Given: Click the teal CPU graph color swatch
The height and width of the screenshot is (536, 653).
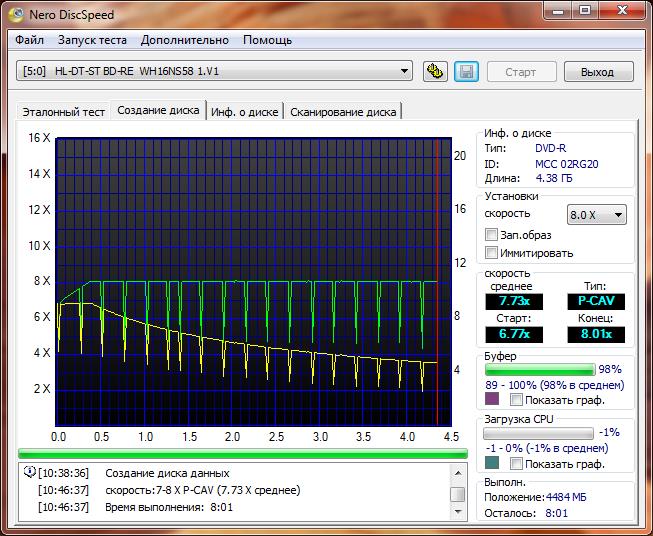Looking at the screenshot, I should pos(491,463).
